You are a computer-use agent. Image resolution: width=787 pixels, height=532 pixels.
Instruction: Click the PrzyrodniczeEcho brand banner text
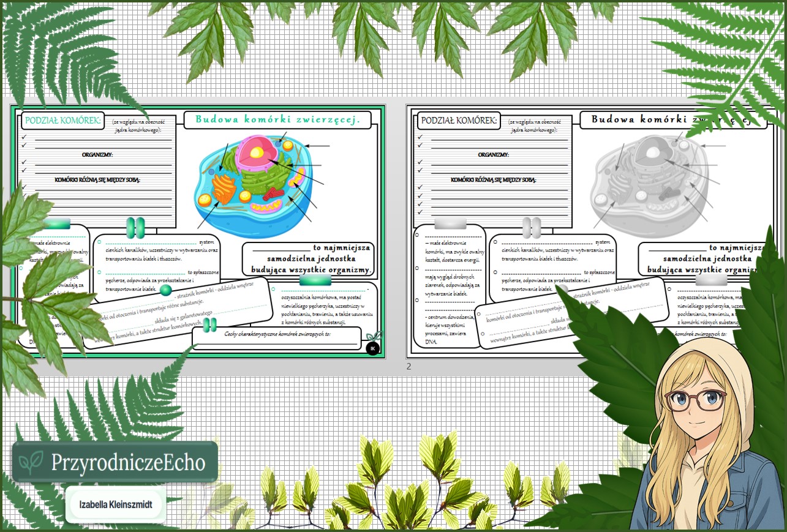[x=127, y=463]
